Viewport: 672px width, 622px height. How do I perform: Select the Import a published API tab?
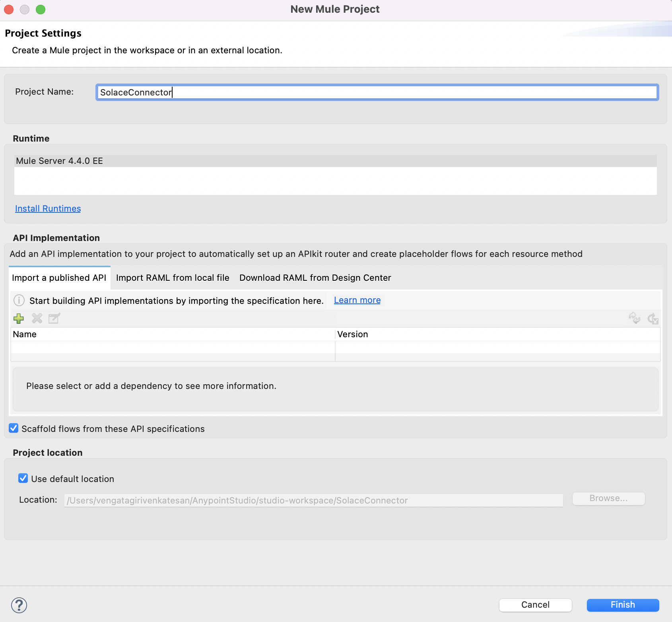click(59, 278)
